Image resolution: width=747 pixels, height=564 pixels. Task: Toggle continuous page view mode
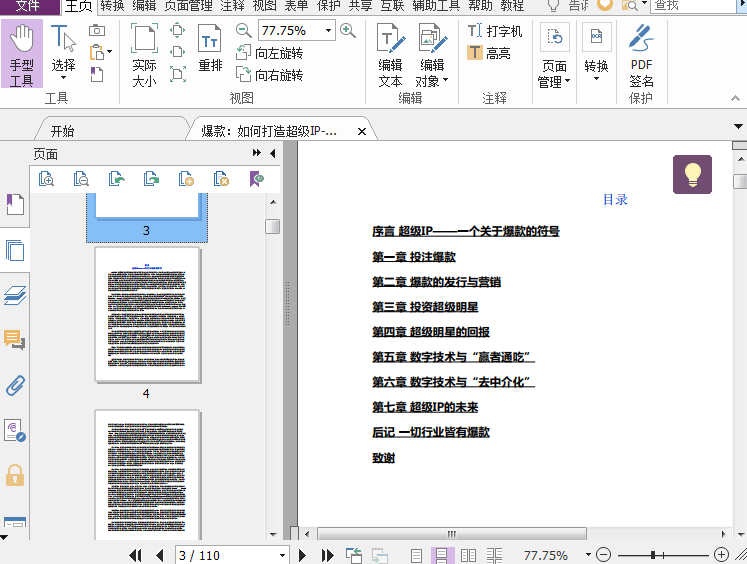(x=441, y=555)
